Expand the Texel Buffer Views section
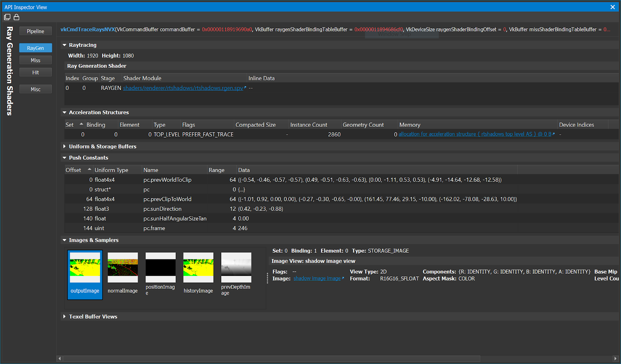 pyautogui.click(x=64, y=317)
